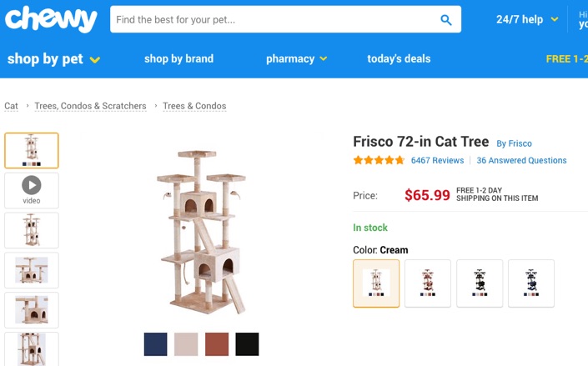Viewport: 588px width, 366px height.
Task: View 36 Answered Questions link
Action: tap(521, 160)
